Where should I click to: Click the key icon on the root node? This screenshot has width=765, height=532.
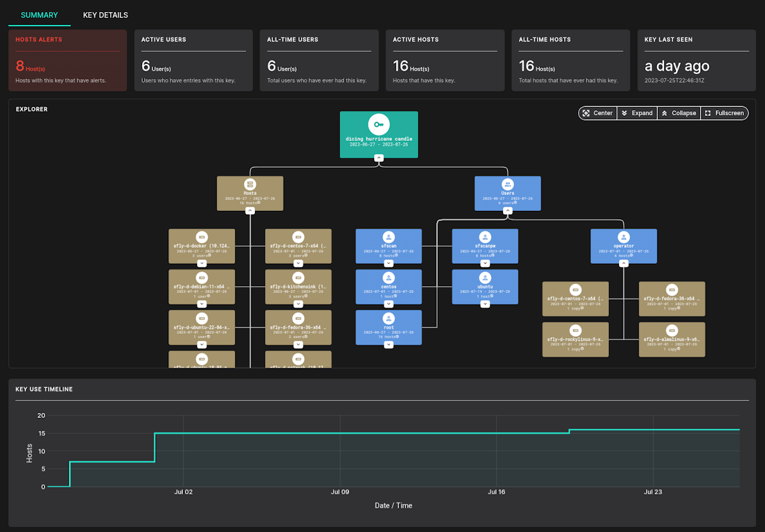[x=379, y=124]
